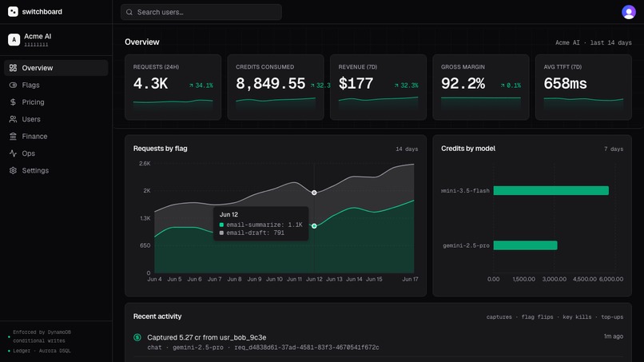Open the Revenue (7D) stat card
644x362 pixels.
(378, 87)
